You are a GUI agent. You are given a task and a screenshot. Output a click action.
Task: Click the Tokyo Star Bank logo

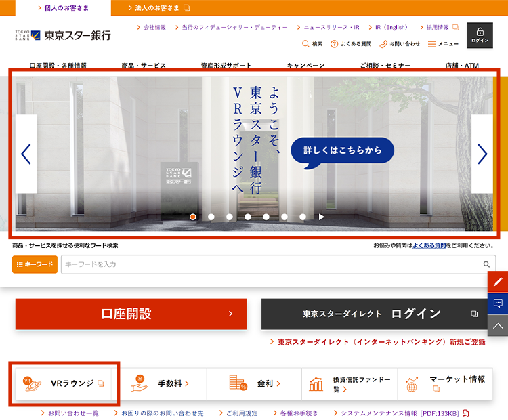coord(63,35)
